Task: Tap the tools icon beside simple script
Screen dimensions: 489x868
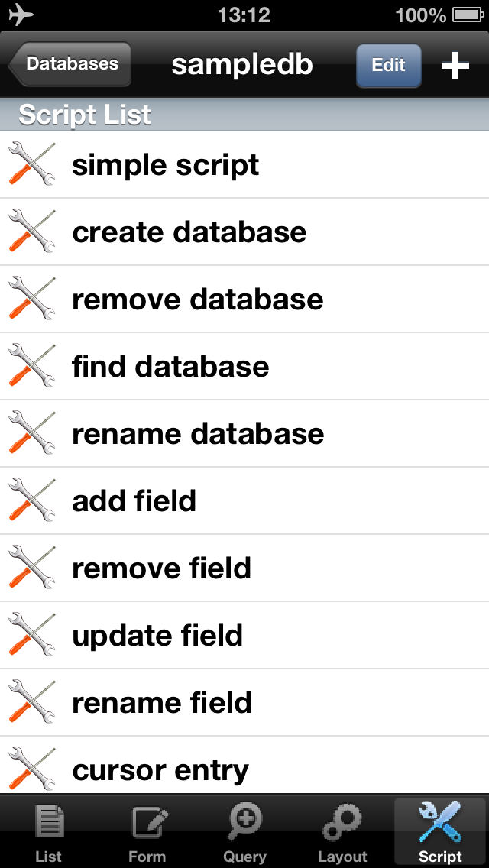Action: (32, 165)
